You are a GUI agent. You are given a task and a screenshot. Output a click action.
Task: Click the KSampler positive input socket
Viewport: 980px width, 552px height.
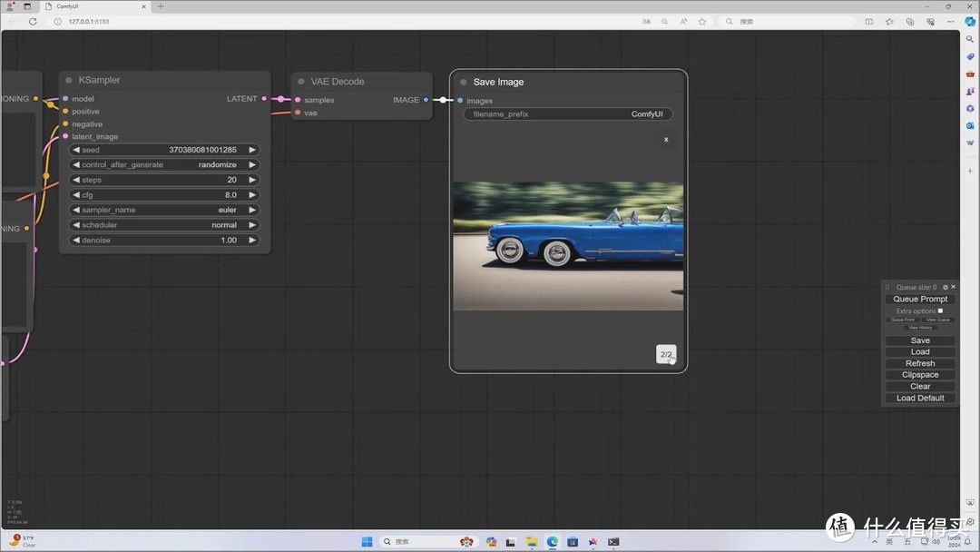[x=65, y=112]
